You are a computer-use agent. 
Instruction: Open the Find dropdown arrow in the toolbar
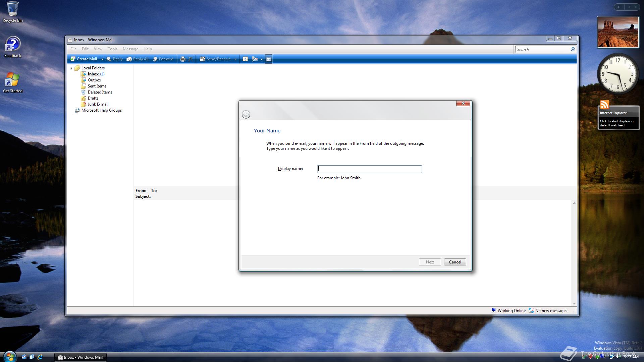tap(261, 59)
